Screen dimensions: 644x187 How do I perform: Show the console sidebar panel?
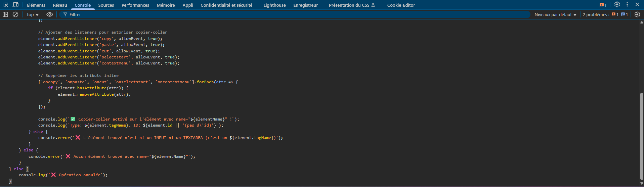tap(5, 14)
